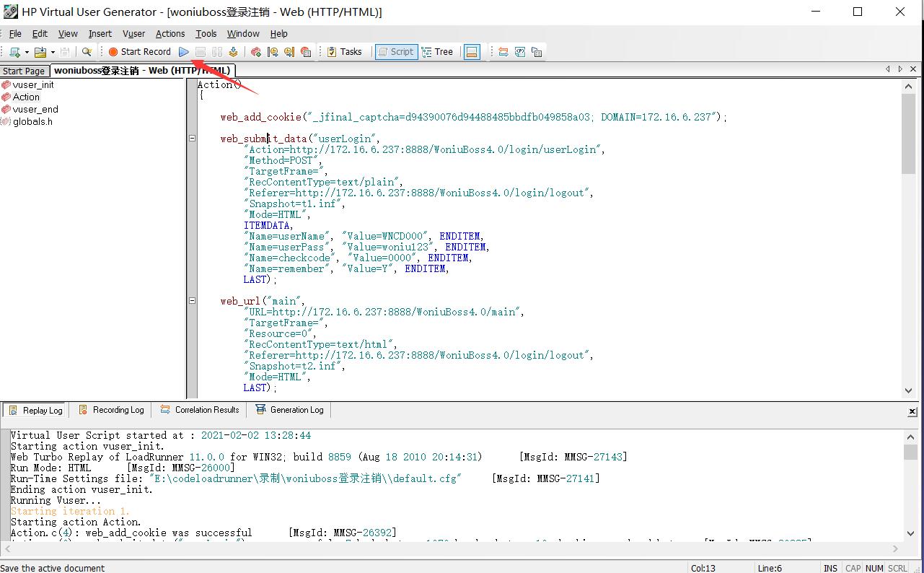Open the Tasks pane

coord(345,52)
